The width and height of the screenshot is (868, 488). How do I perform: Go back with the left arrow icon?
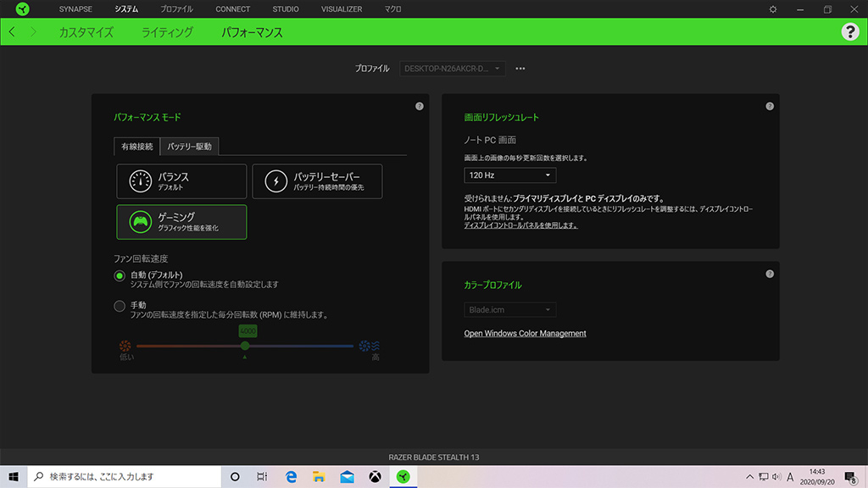[x=13, y=32]
